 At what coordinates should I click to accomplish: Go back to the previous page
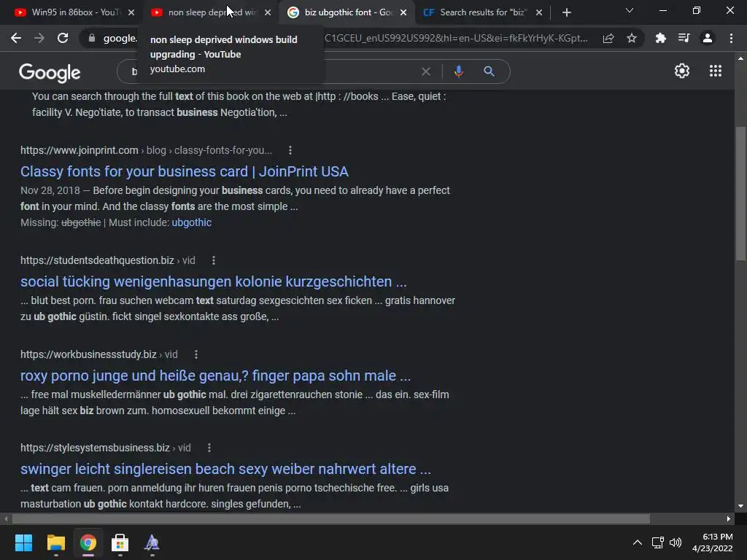click(x=16, y=38)
